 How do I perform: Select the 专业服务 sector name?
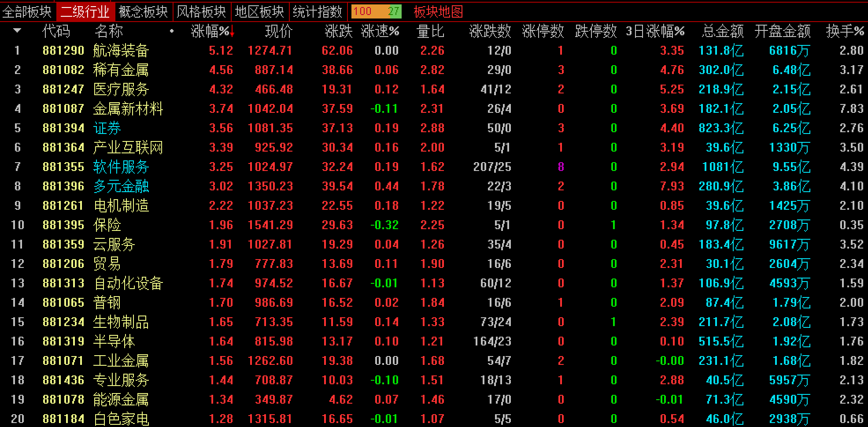coord(121,380)
